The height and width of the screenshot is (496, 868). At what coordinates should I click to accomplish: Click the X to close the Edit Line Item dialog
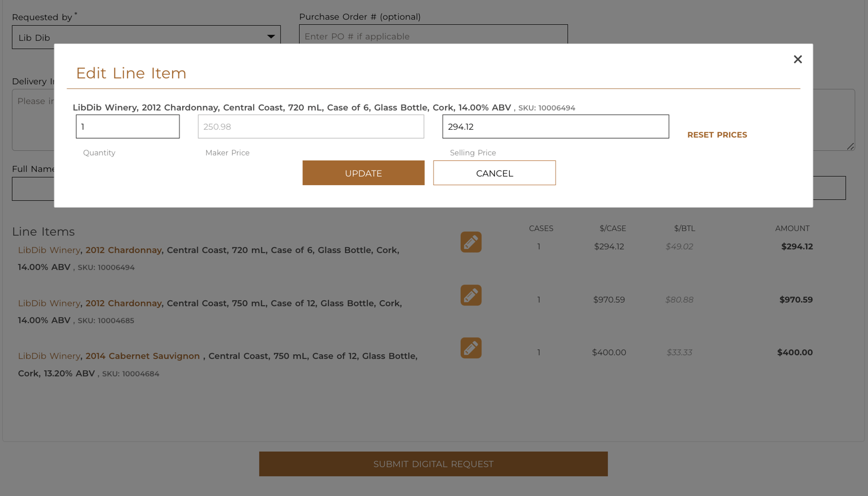(x=798, y=59)
